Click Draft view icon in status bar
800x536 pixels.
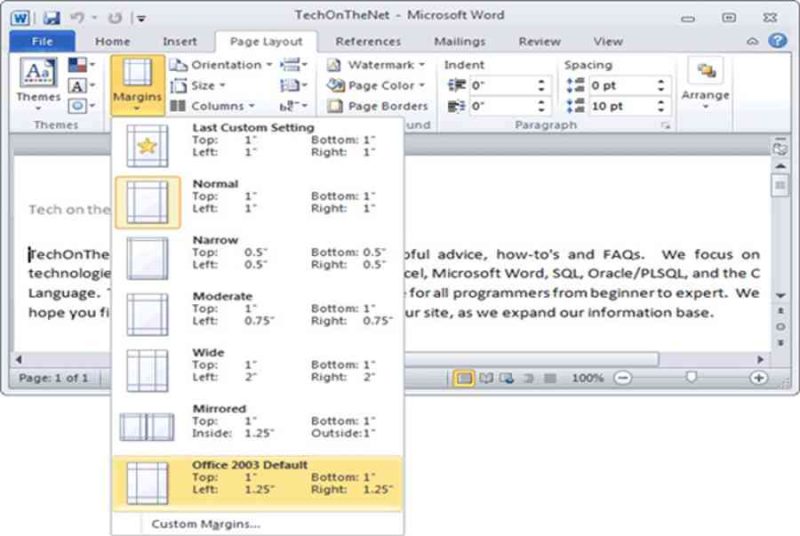(x=550, y=378)
